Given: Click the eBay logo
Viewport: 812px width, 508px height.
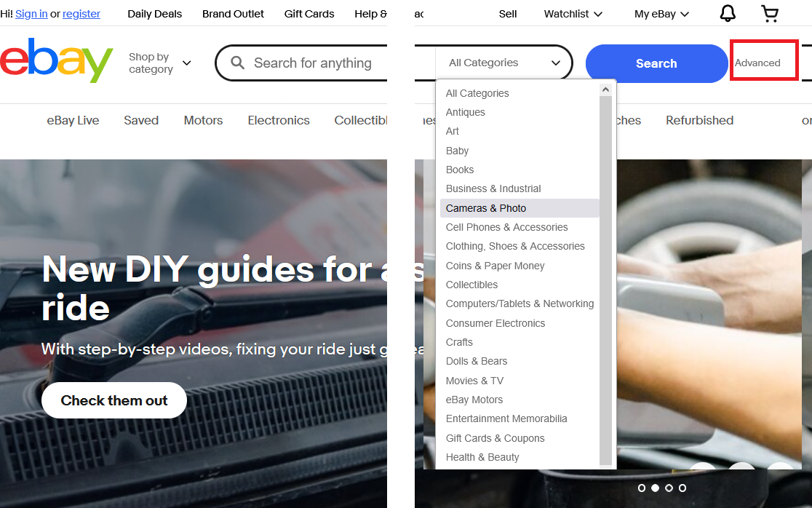Looking at the screenshot, I should [57, 61].
